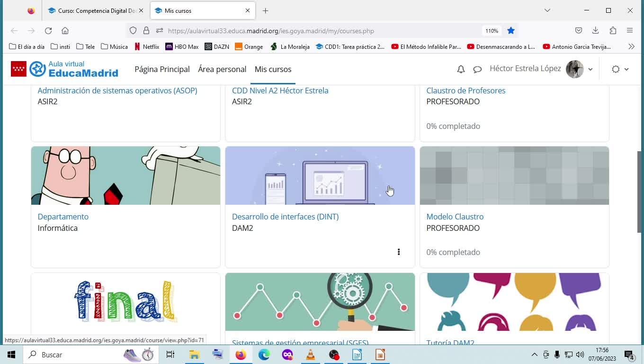Save page to Pocket
The image size is (644, 364).
pos(579,31)
